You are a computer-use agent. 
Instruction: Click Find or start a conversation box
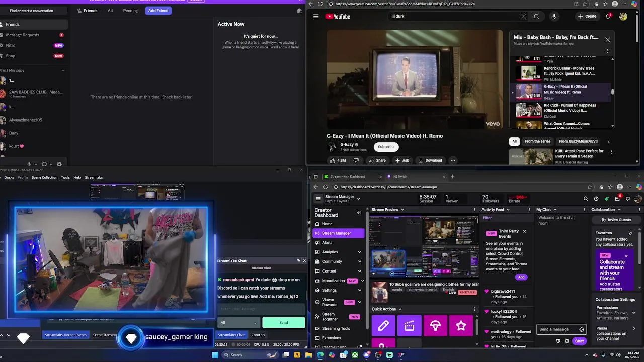pyautogui.click(x=33, y=11)
